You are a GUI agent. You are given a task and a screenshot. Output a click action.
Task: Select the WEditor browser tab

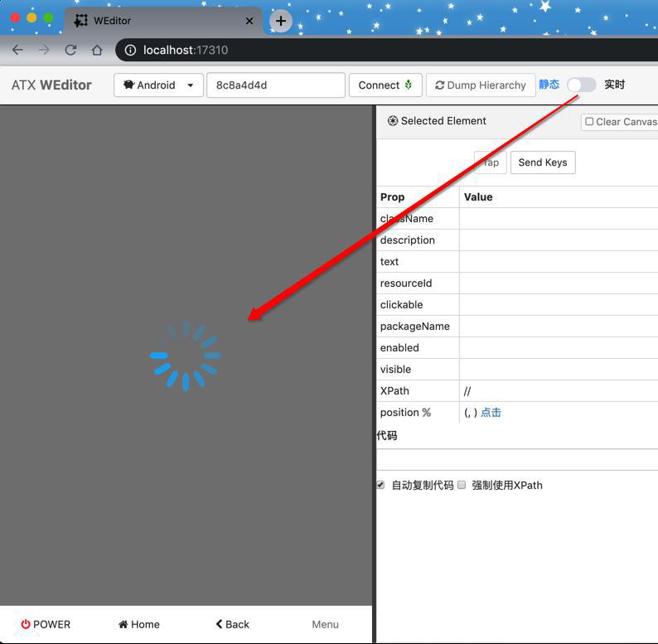[163, 21]
